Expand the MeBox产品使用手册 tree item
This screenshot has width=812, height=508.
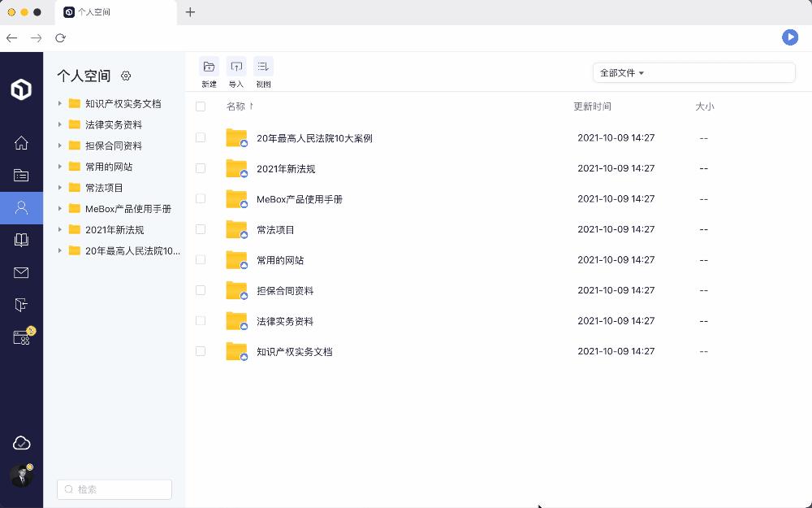[58, 208]
